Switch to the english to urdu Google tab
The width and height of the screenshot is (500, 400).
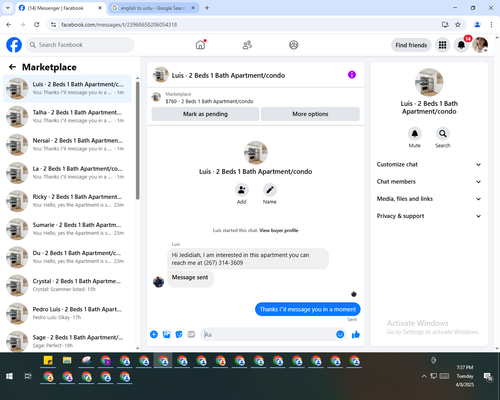coord(153,8)
